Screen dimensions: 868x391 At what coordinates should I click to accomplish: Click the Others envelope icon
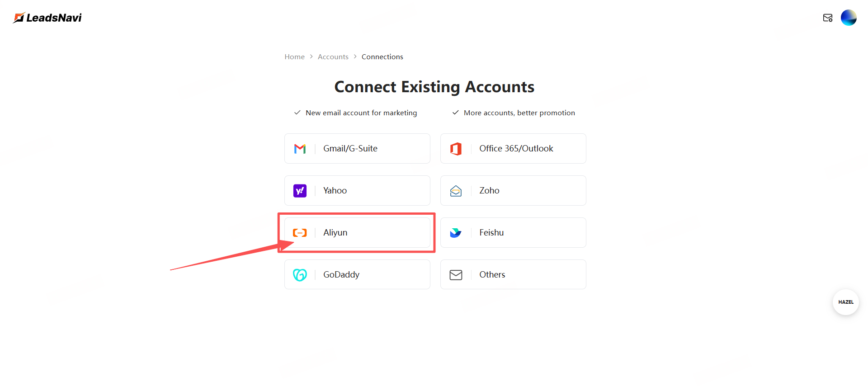coord(456,275)
